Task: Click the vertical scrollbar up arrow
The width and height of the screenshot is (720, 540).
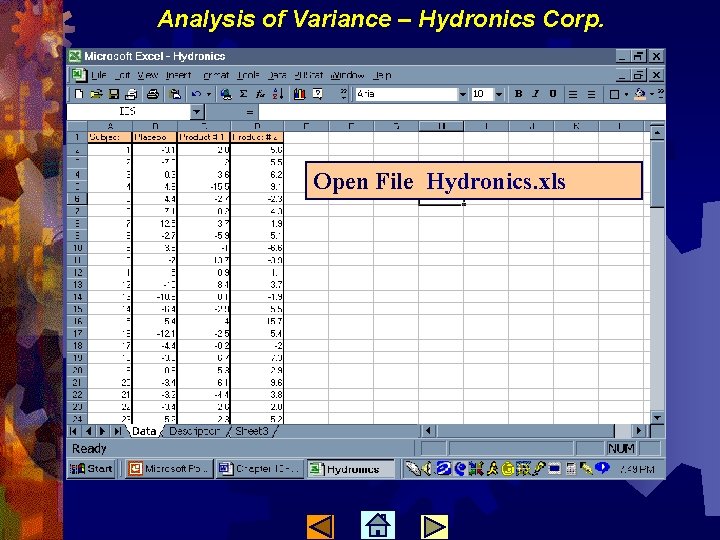Action: (x=658, y=133)
